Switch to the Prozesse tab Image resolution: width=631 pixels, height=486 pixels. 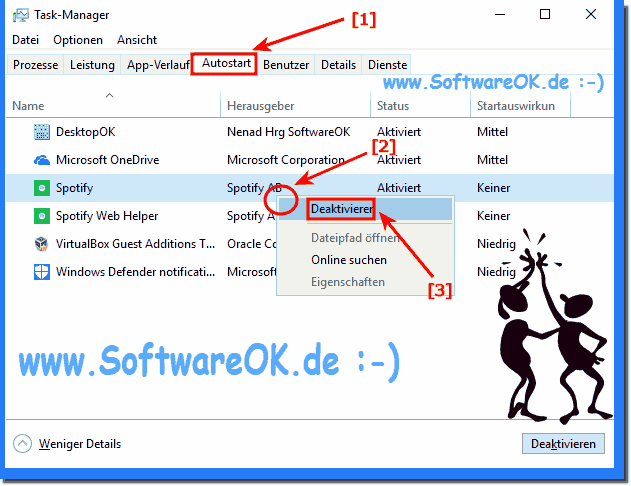tap(35, 65)
